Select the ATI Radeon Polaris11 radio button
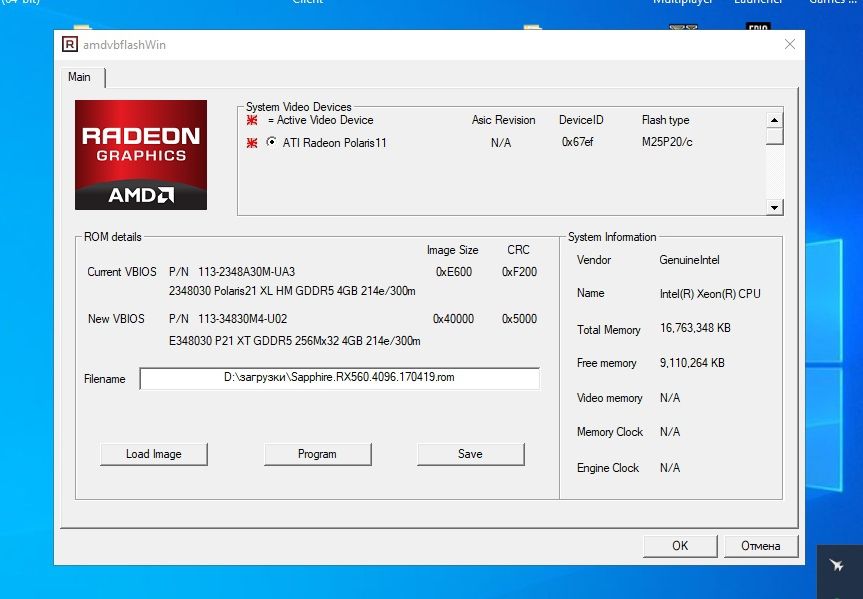Image resolution: width=863 pixels, height=599 pixels. point(271,142)
